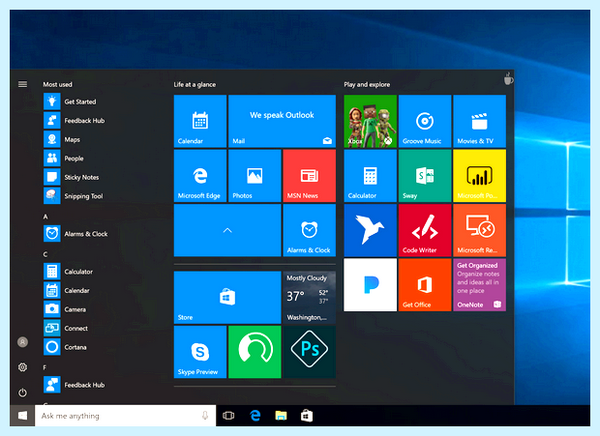Open the Movies & TV tile
The height and width of the screenshot is (436, 600).
point(479,121)
